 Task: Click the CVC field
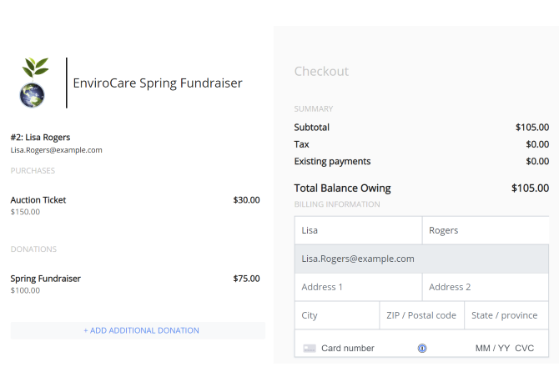[525, 348]
